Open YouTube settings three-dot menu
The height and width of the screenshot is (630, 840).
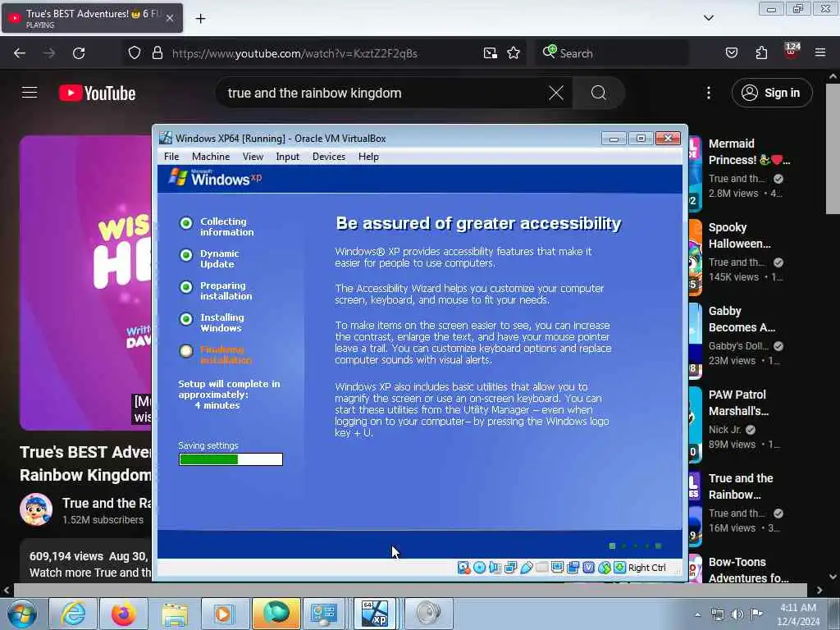tap(708, 93)
